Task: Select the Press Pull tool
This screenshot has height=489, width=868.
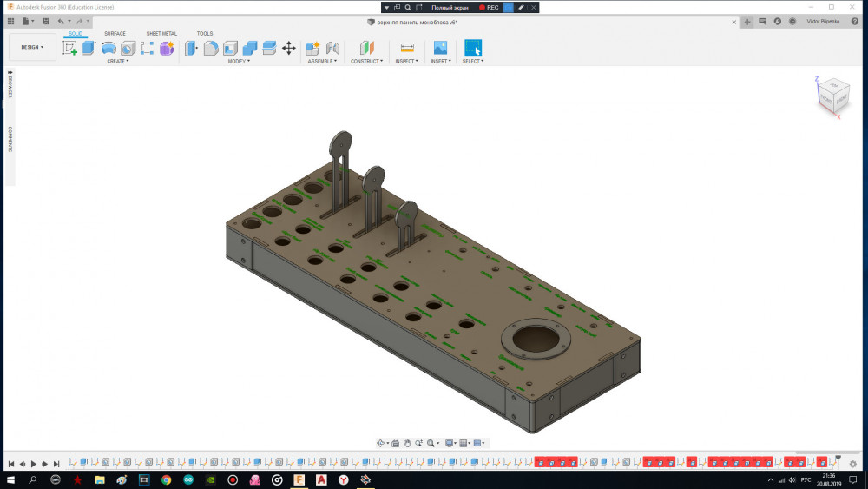Action: coord(191,48)
